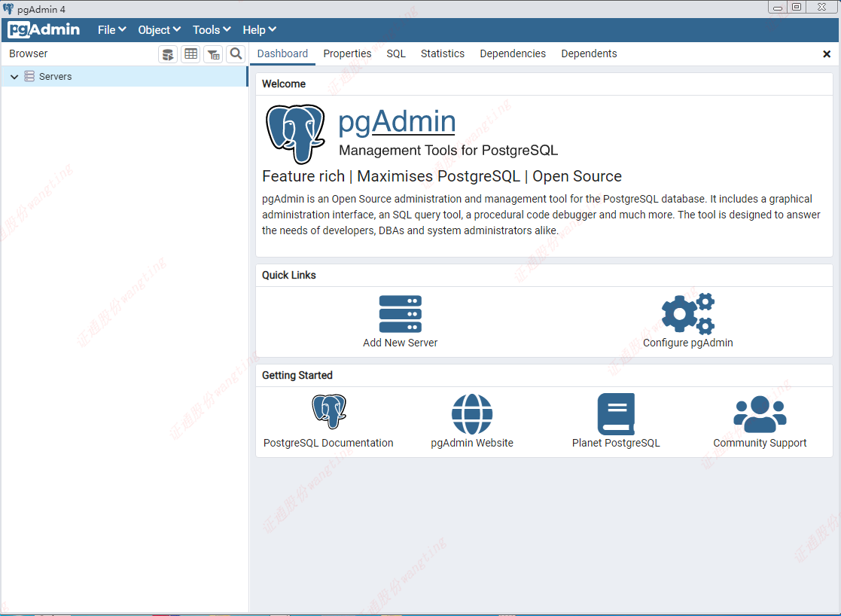
Task: Click the pgAdmin Website globe icon
Action: (472, 413)
